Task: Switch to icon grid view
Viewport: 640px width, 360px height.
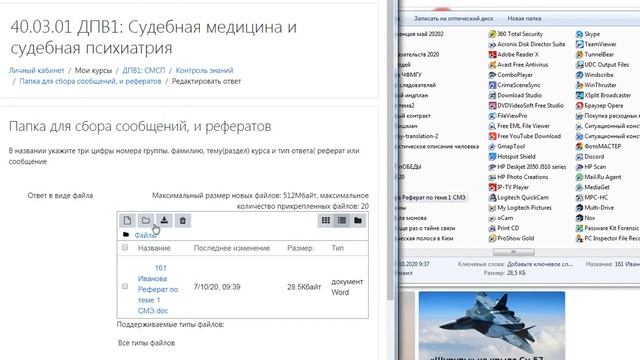Action: click(x=326, y=220)
